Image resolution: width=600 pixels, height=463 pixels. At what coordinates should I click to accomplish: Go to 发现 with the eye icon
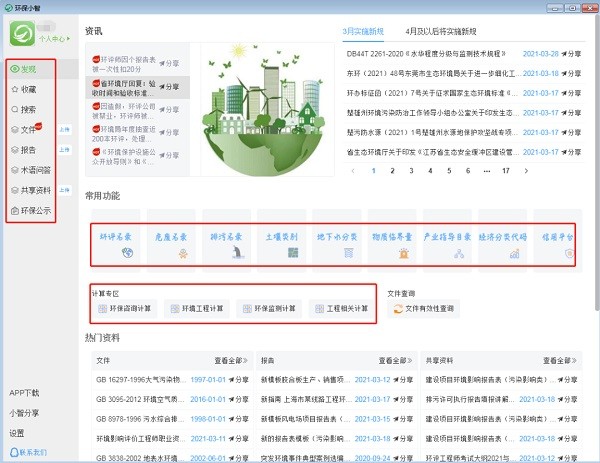click(24, 69)
